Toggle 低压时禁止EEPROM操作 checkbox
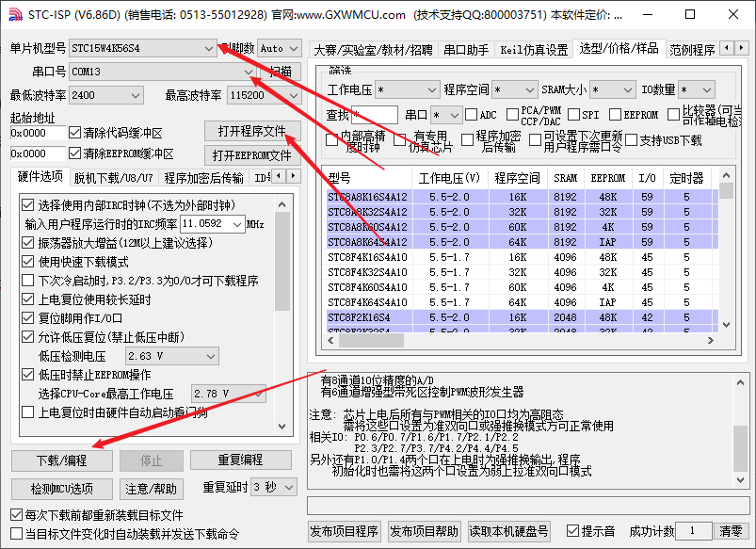Image resolution: width=756 pixels, height=549 pixels. 28,375
